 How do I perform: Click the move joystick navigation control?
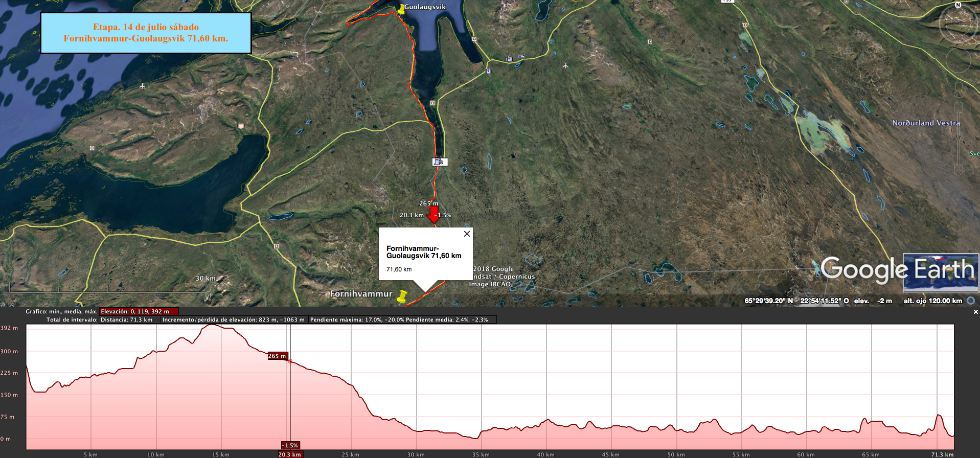(958, 60)
